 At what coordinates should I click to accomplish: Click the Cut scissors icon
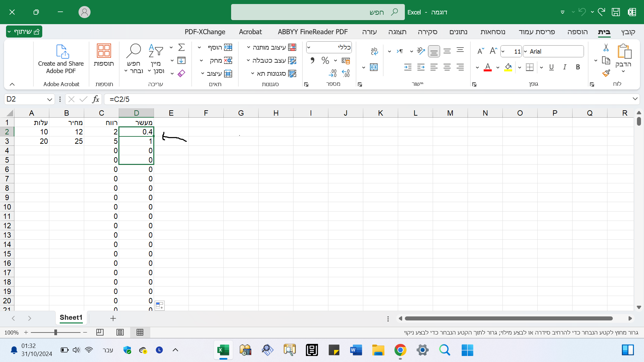tap(606, 48)
